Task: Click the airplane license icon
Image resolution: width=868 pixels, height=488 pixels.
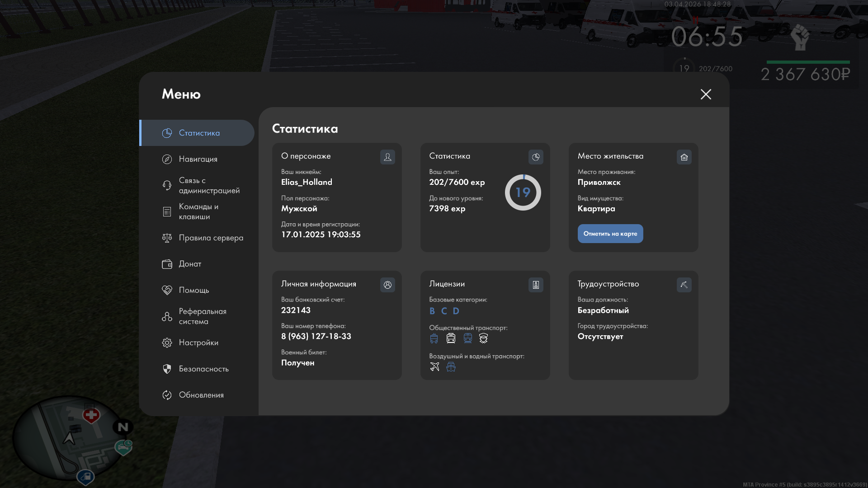Action: (x=434, y=366)
